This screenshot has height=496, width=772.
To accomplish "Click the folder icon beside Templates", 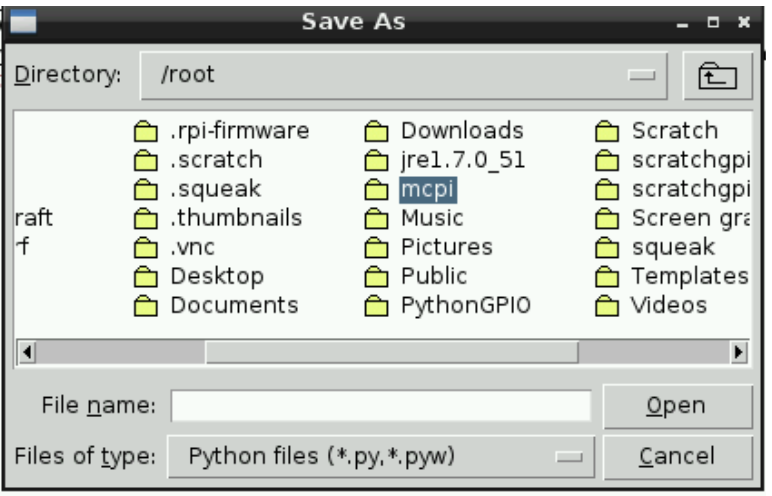I will 607,277.
